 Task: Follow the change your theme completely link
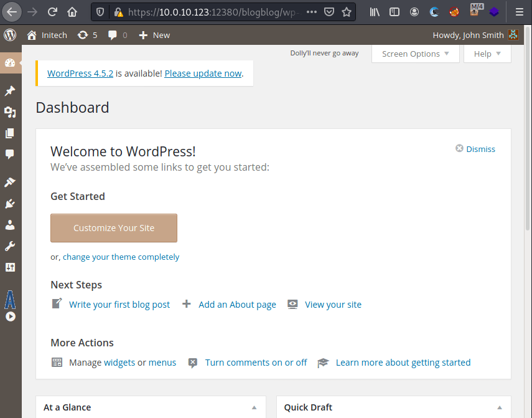click(121, 257)
